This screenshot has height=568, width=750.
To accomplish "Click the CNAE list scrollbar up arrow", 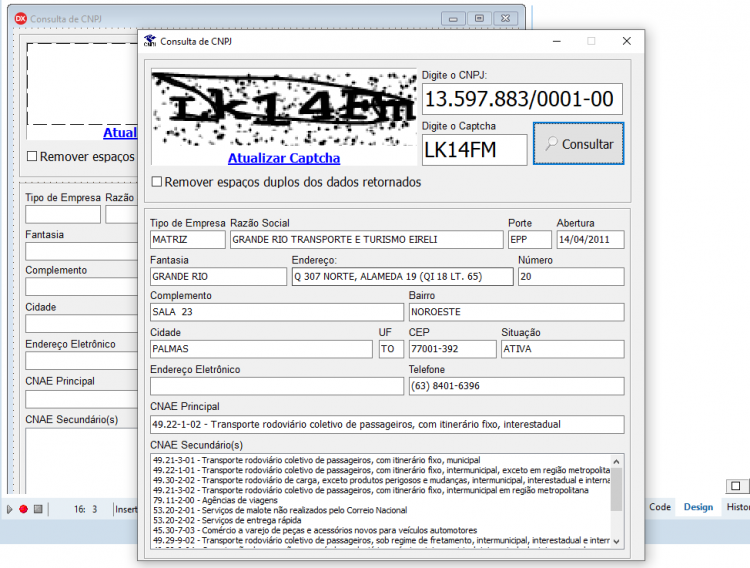I will (617, 461).
